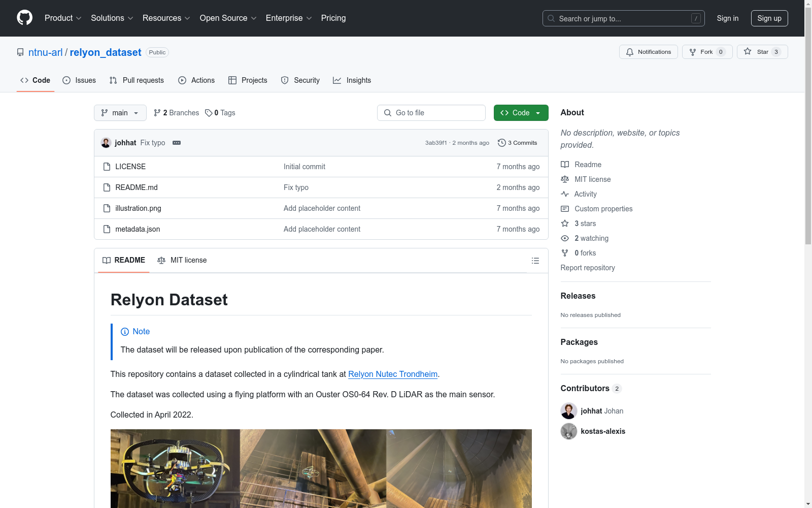Expand the Product menu
Viewport: 812px width, 508px height.
pos(63,18)
